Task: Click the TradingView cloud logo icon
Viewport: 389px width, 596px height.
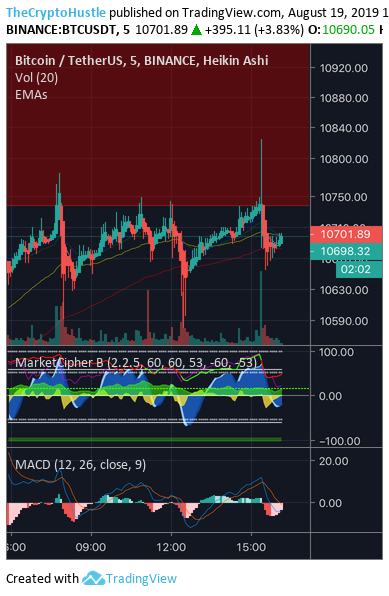Action: [x=93, y=578]
